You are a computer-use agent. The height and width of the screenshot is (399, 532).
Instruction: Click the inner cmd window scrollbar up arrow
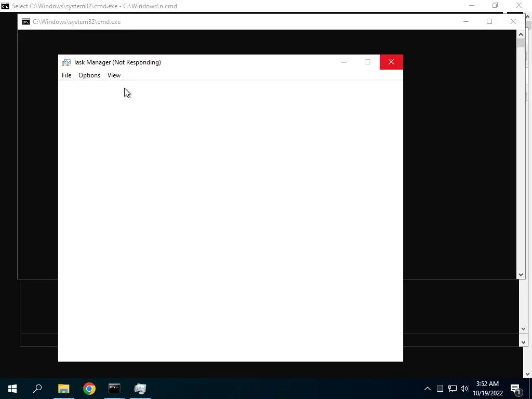[x=521, y=34]
